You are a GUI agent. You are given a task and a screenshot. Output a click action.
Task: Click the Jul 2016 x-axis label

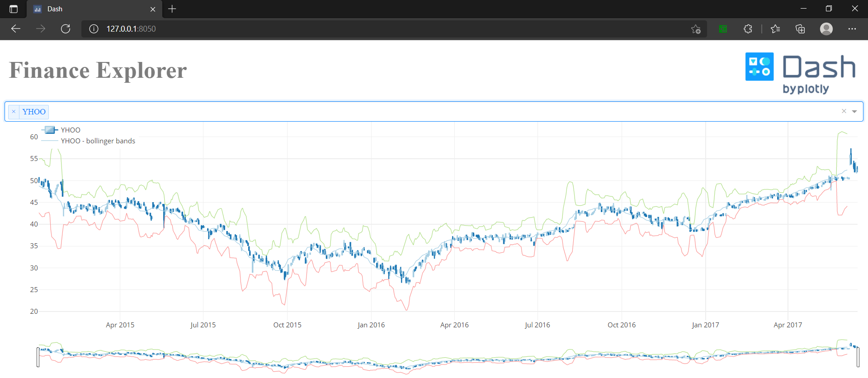pyautogui.click(x=538, y=325)
